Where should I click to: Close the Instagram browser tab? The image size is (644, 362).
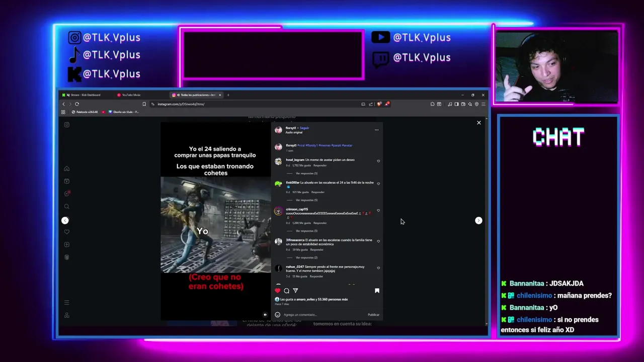pos(220,95)
